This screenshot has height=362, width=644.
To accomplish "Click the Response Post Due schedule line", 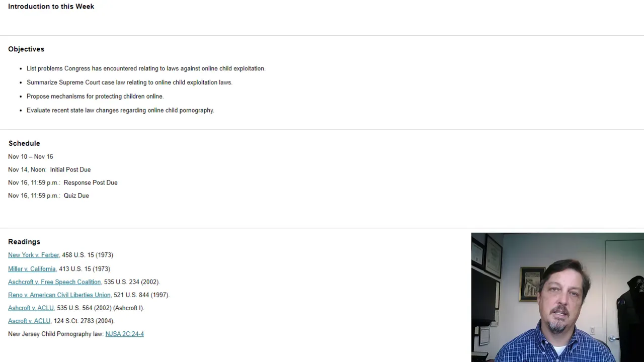I will 63,183.
